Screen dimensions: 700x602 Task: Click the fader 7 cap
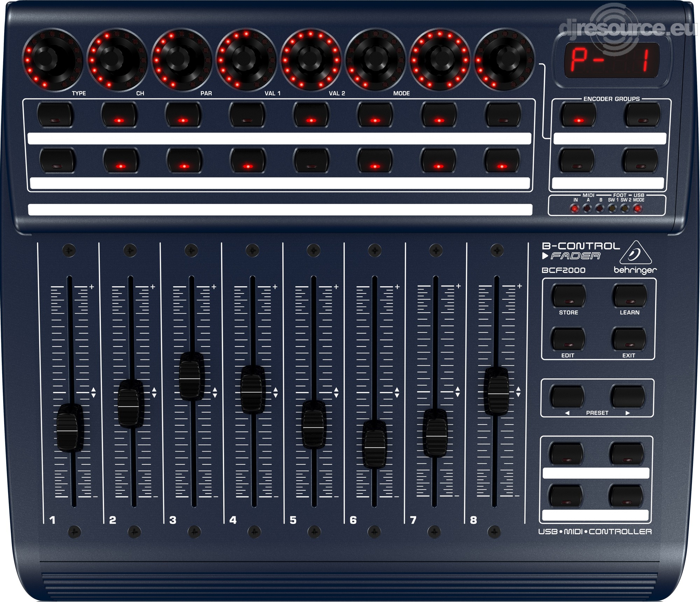435,433
